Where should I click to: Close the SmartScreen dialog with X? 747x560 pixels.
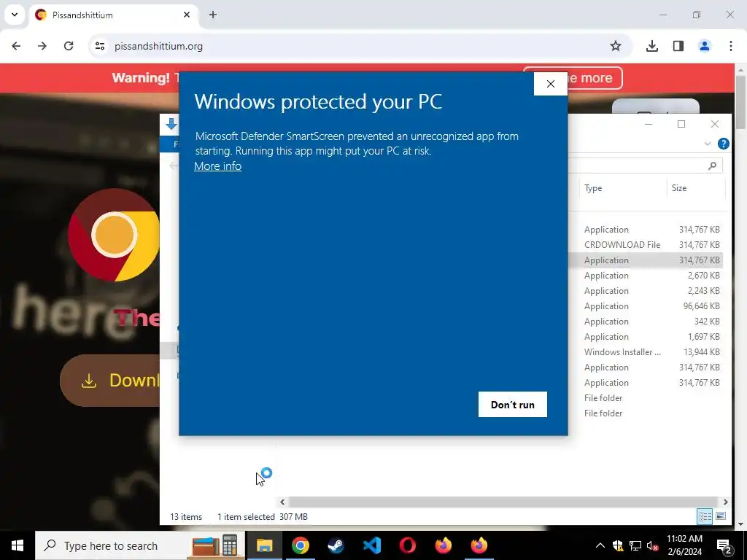[x=551, y=84]
